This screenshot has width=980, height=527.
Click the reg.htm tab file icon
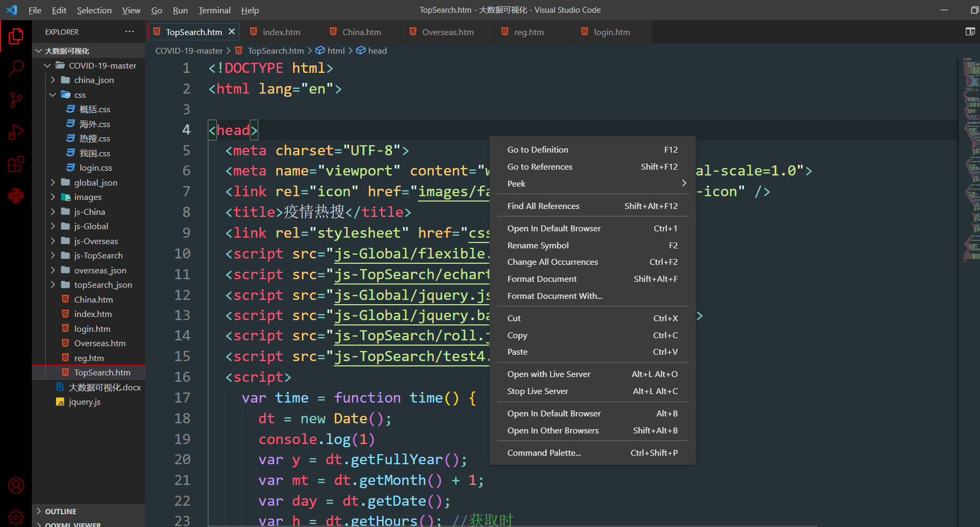tap(505, 32)
